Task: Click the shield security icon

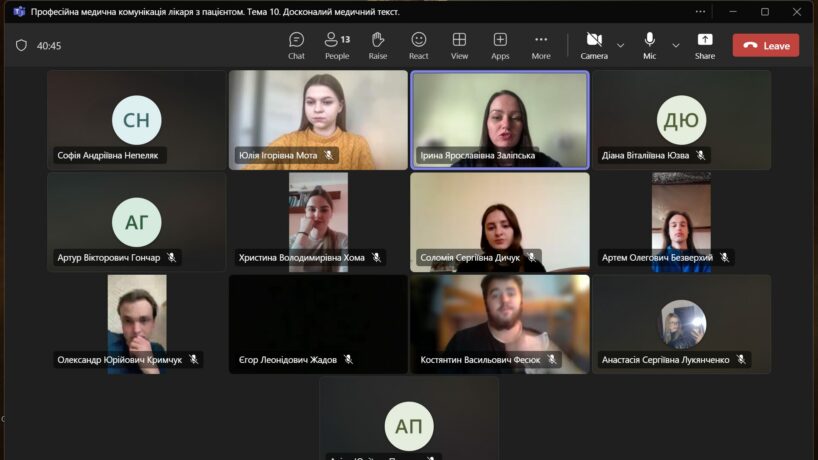Action: pos(21,45)
